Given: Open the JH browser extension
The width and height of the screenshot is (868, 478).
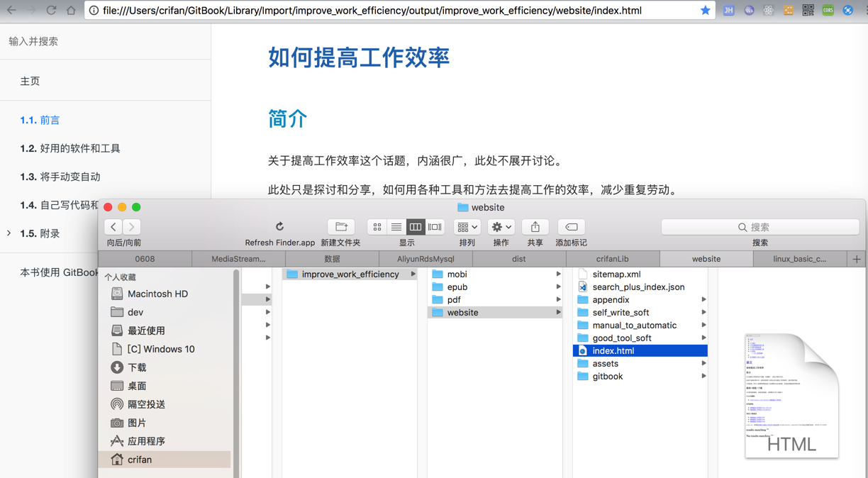Looking at the screenshot, I should click(x=728, y=10).
